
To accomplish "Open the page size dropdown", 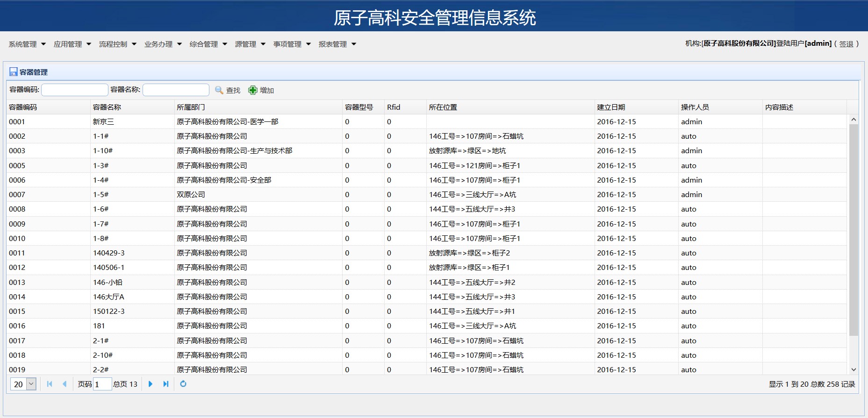I will point(31,384).
